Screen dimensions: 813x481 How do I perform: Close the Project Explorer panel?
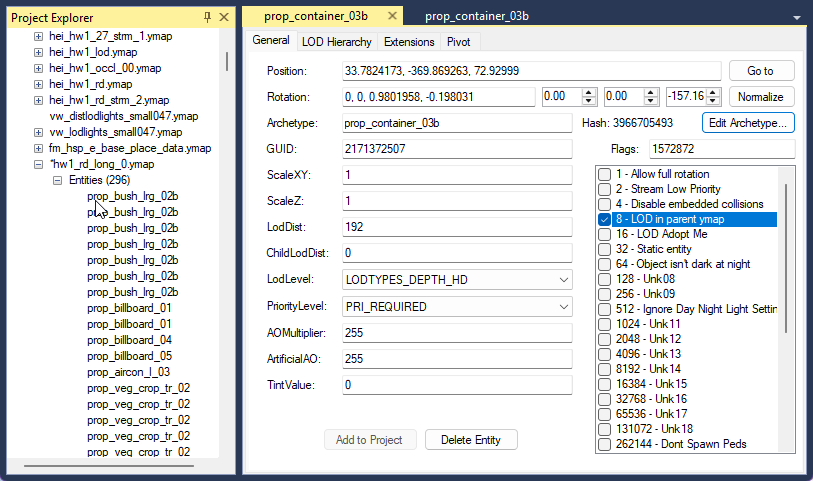[224, 17]
